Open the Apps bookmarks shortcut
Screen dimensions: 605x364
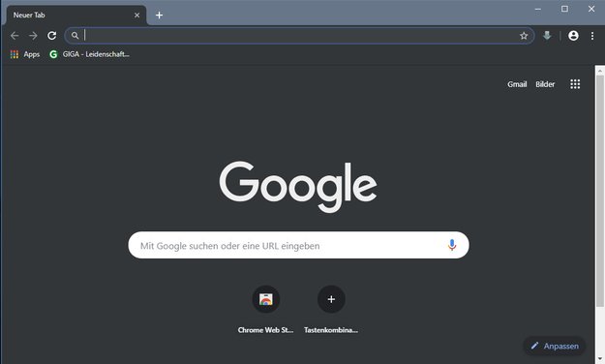click(25, 54)
